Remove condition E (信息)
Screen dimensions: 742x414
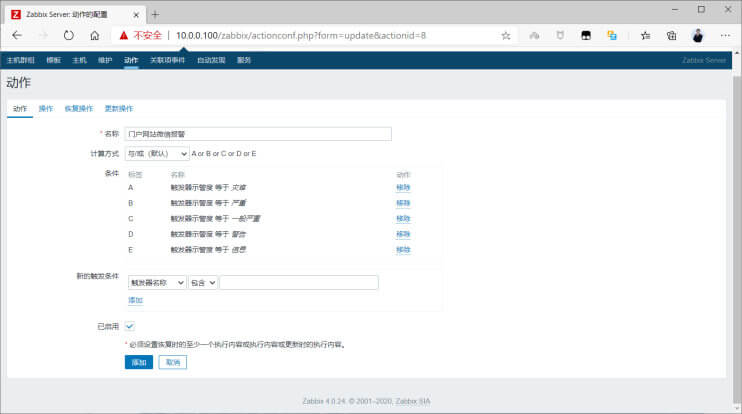tap(403, 250)
